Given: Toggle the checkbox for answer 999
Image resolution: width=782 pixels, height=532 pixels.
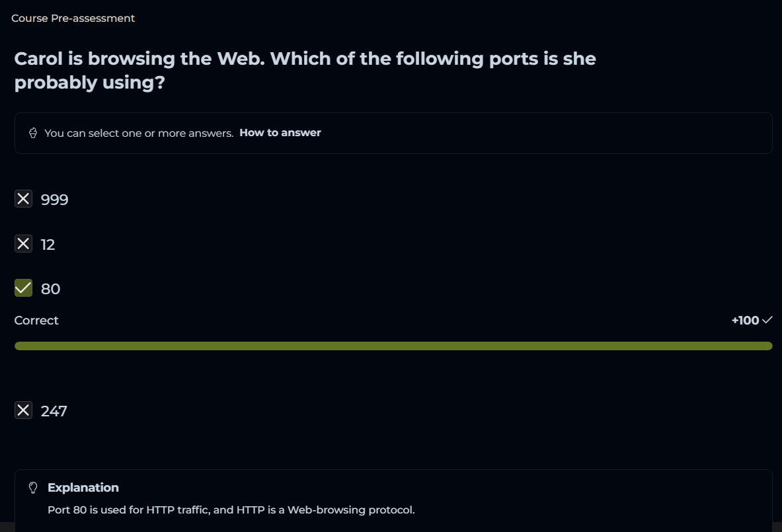Looking at the screenshot, I should (23, 199).
